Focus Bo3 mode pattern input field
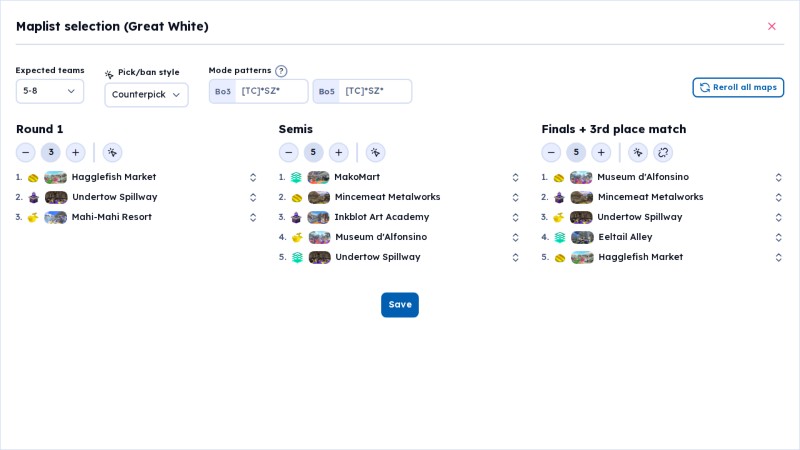800x450 pixels. 271,91
